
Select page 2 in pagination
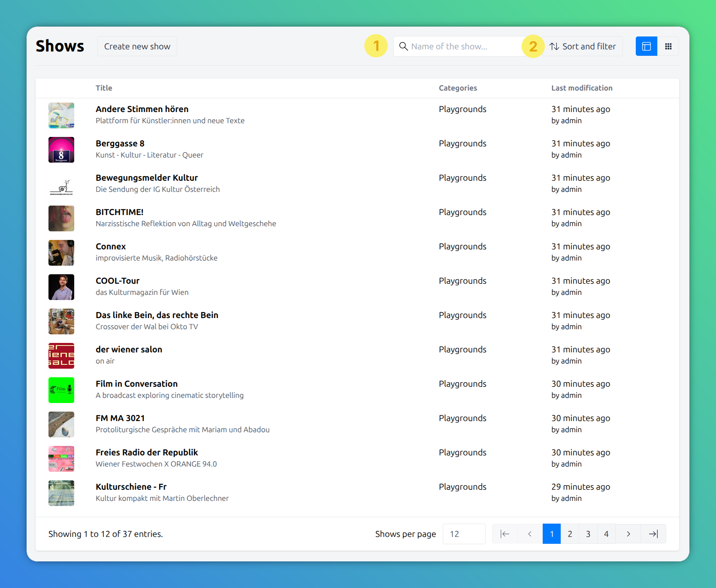coord(570,534)
